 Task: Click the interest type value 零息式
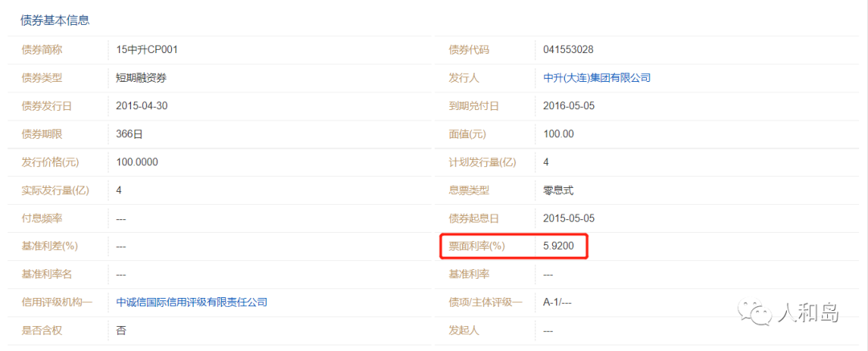point(559,190)
